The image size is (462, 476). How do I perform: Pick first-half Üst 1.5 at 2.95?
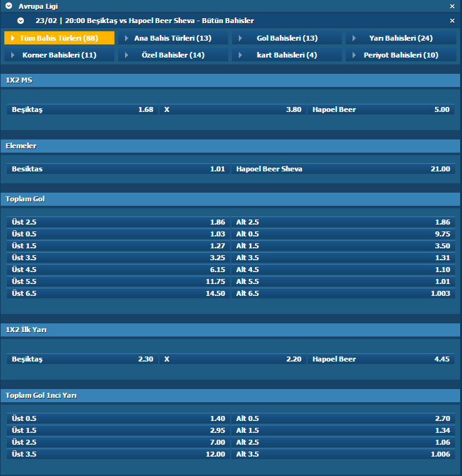(118, 430)
